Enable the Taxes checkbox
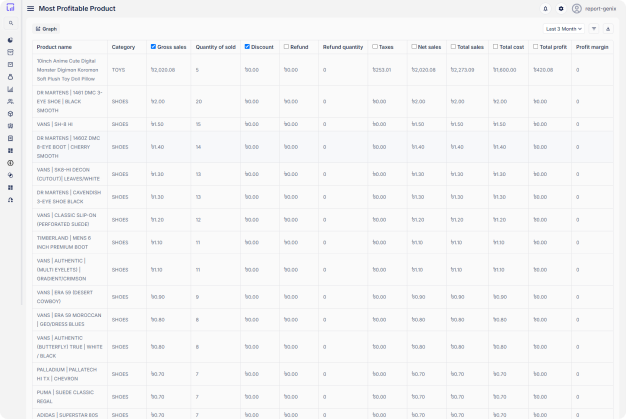Screen dimensions: 626x419 375,47
